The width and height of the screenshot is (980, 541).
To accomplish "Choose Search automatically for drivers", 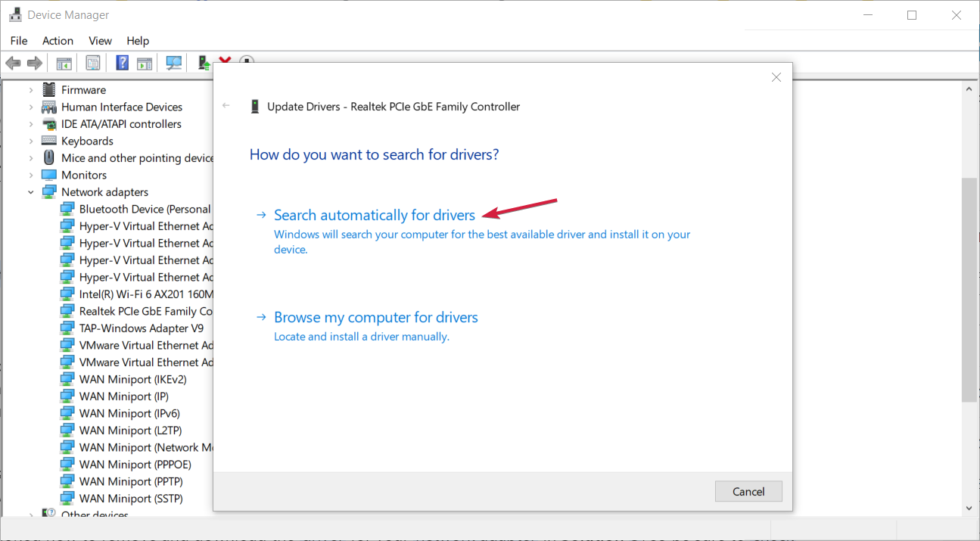I will point(375,215).
